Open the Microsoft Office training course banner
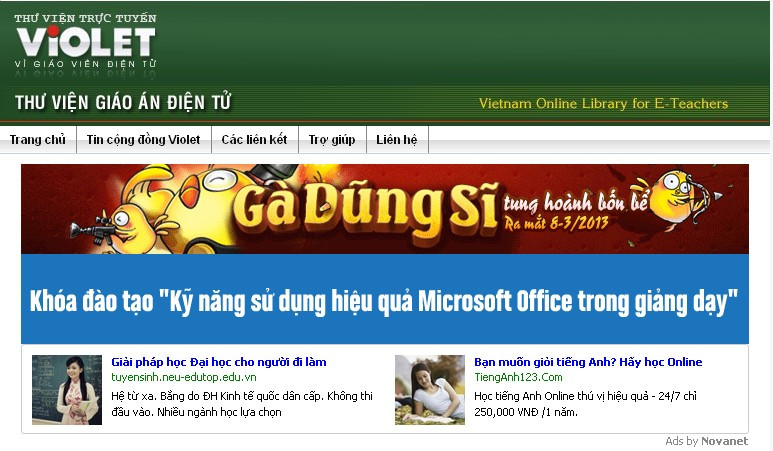This screenshot has width=773, height=451. (384, 300)
